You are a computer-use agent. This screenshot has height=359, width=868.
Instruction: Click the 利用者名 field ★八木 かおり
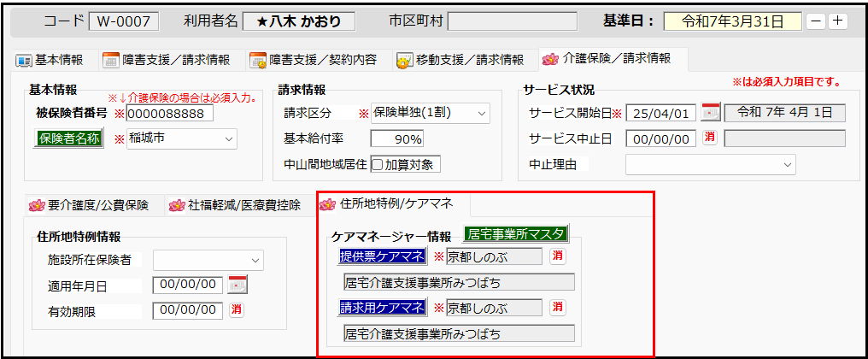pos(299,21)
